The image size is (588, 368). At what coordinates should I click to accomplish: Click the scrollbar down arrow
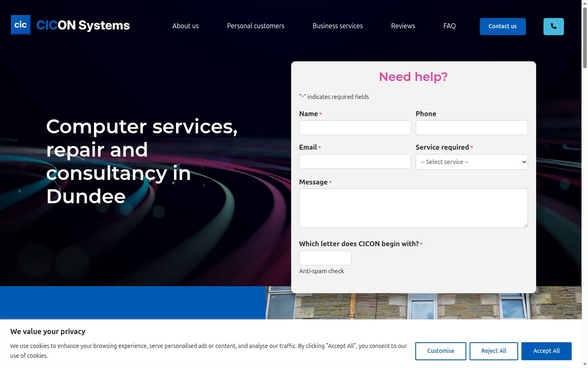click(585, 364)
